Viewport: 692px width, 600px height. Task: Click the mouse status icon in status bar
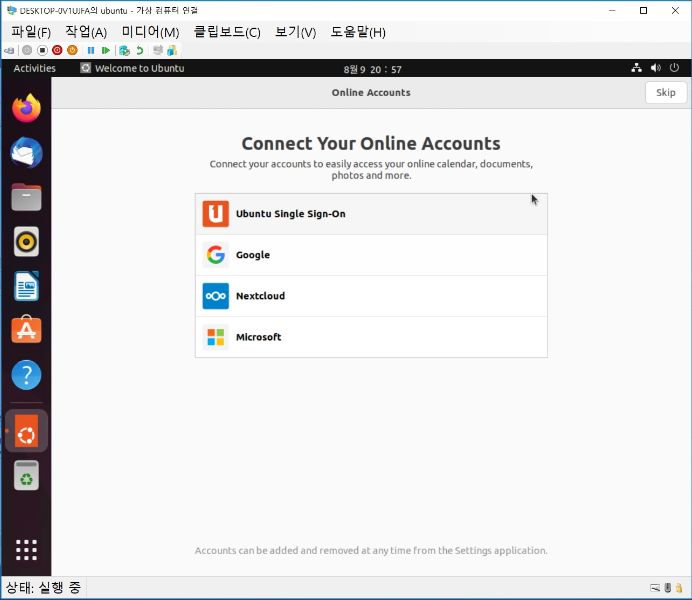[668, 588]
